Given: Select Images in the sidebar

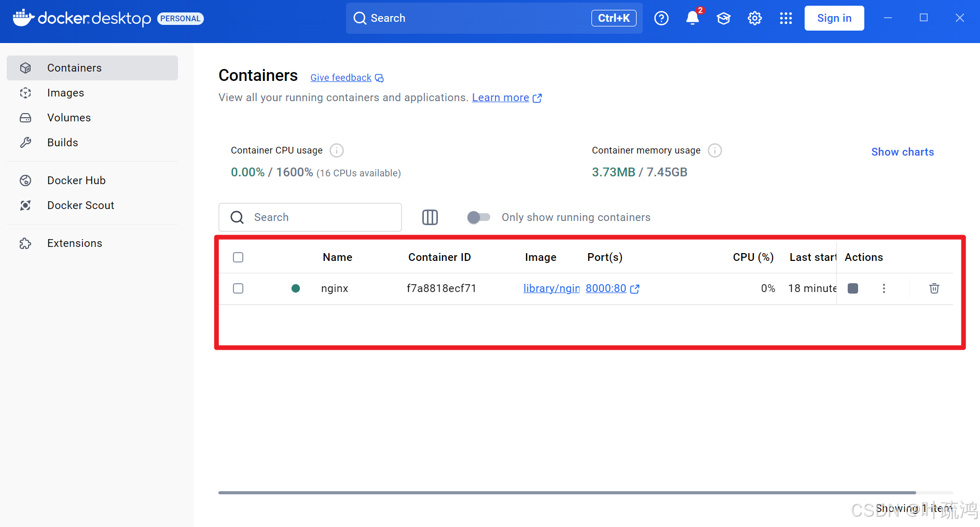Looking at the screenshot, I should coord(65,92).
